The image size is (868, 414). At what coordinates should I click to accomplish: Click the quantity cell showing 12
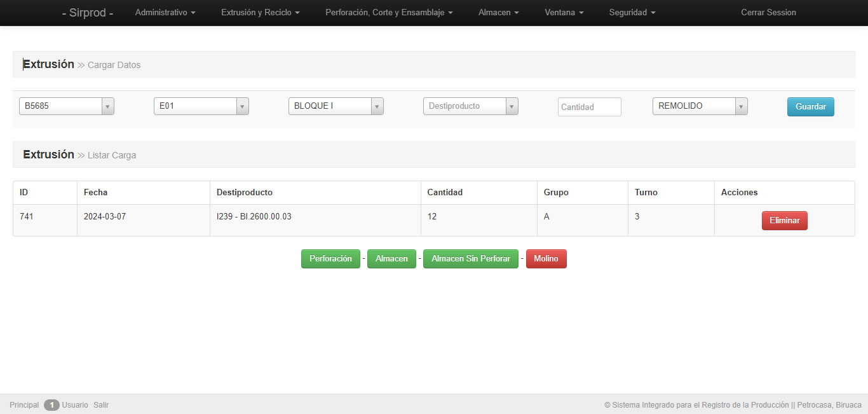pos(478,220)
